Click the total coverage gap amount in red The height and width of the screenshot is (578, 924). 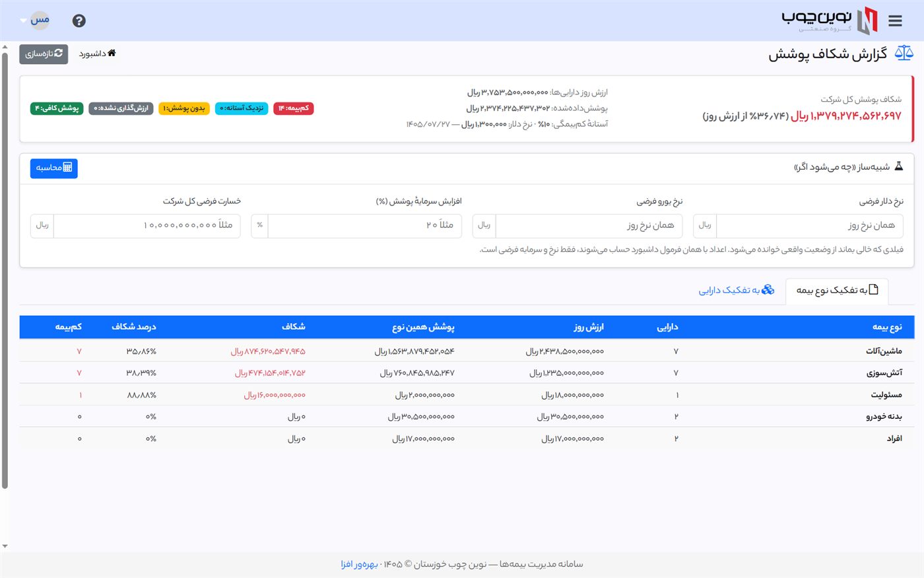pyautogui.click(x=846, y=116)
